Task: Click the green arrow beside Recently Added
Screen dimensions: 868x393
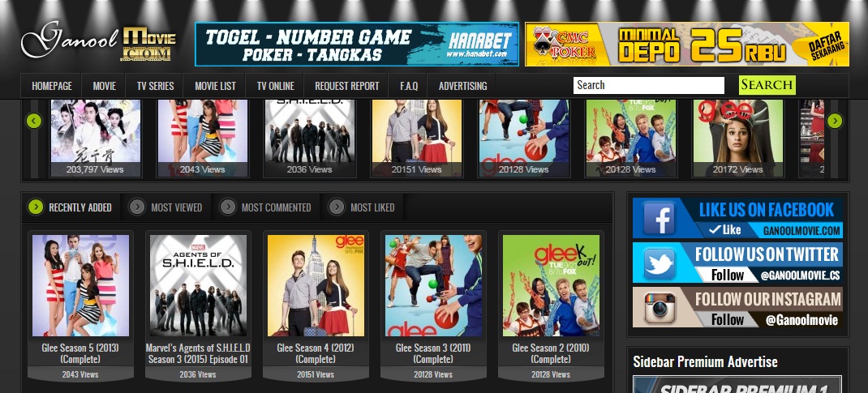Action: coord(36,207)
